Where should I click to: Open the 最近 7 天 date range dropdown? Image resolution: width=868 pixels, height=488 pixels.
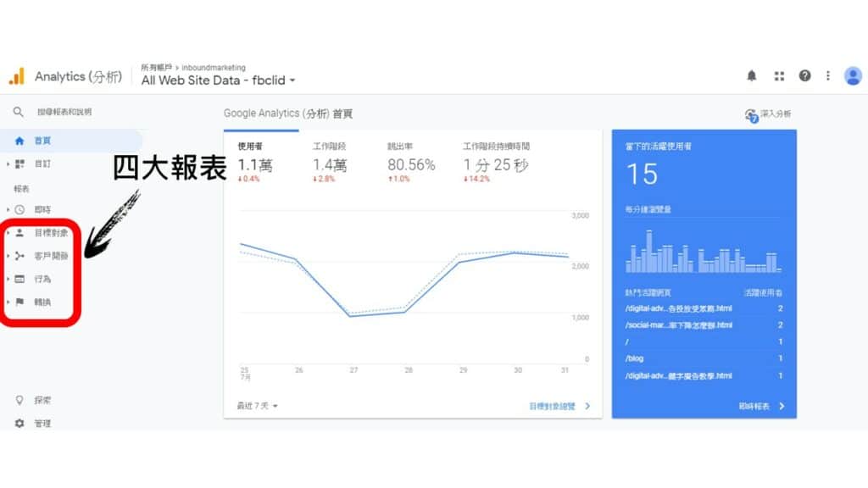click(x=258, y=406)
